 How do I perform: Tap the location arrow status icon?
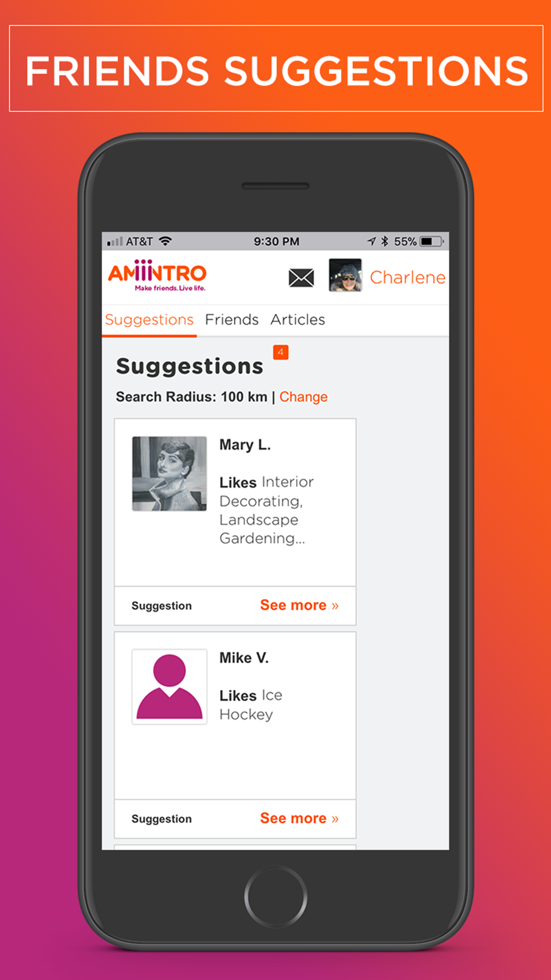[371, 241]
